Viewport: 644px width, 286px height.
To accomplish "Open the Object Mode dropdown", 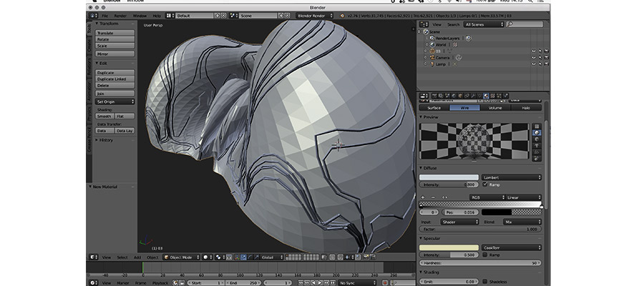I will tap(182, 257).
